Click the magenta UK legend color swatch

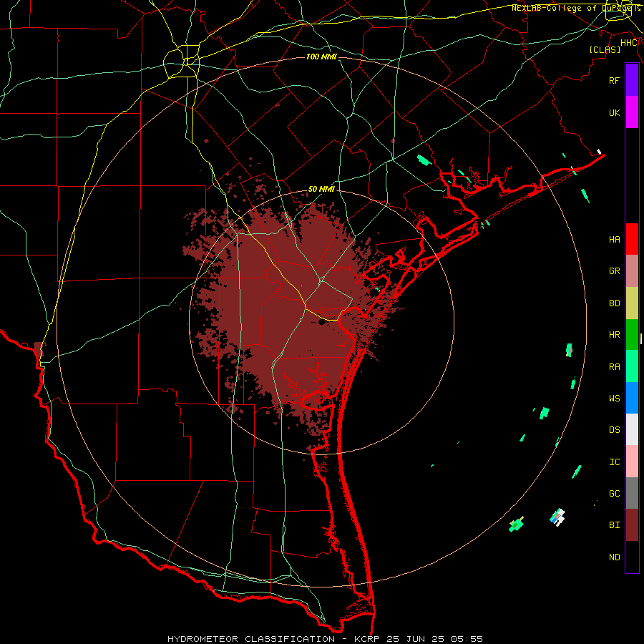pyautogui.click(x=632, y=112)
